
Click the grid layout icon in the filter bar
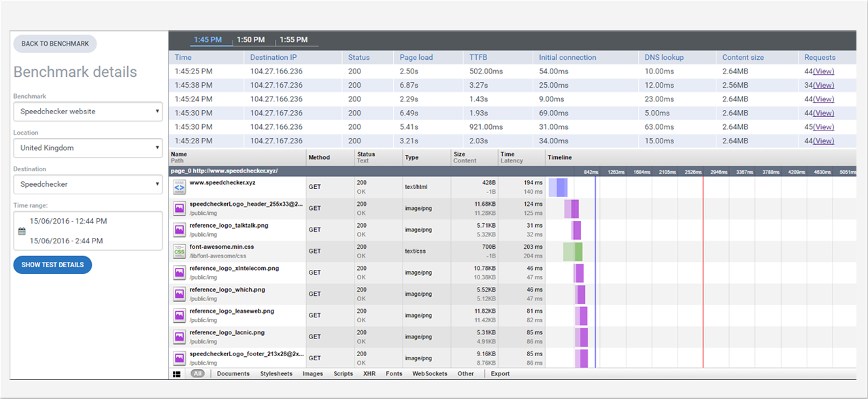(176, 373)
